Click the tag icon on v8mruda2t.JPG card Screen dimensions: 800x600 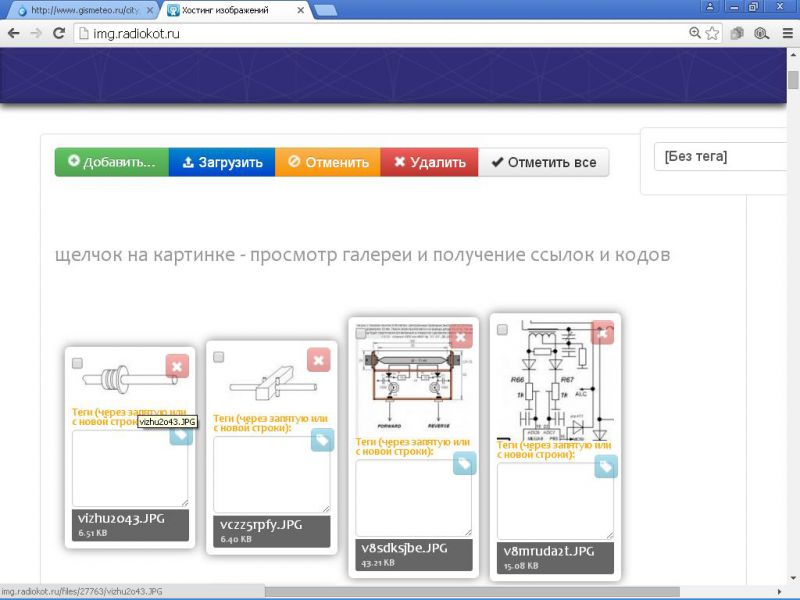coord(606,466)
